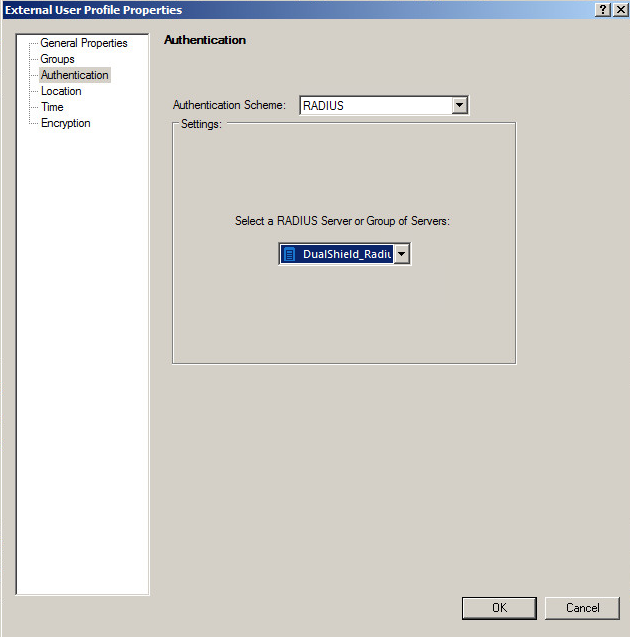The width and height of the screenshot is (630, 637).
Task: Open the Groups page
Action: pyautogui.click(x=57, y=59)
